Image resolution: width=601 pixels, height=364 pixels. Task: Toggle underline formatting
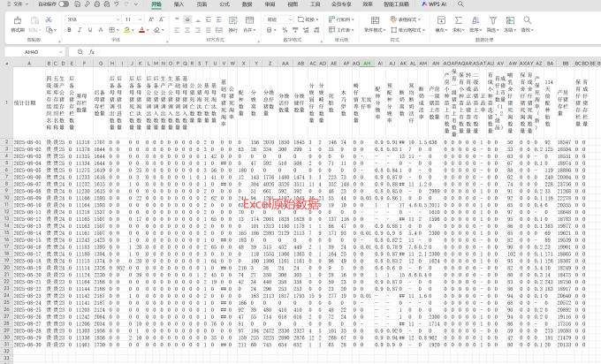[x=88, y=30]
